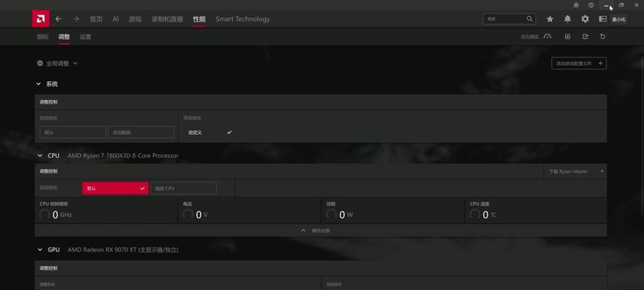Select the 性能 tab
This screenshot has height=290, width=644.
199,19
